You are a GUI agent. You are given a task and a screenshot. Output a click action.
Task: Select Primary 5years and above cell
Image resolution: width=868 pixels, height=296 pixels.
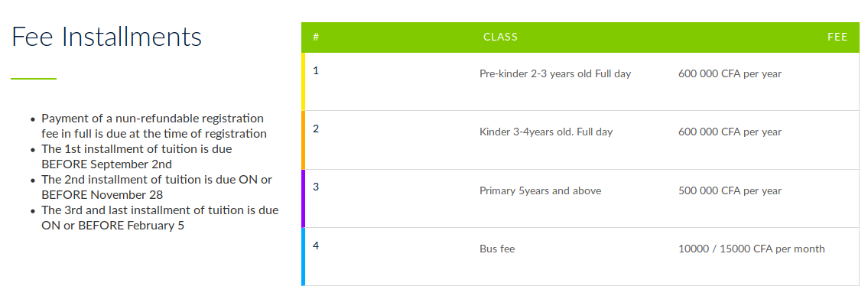click(x=540, y=191)
